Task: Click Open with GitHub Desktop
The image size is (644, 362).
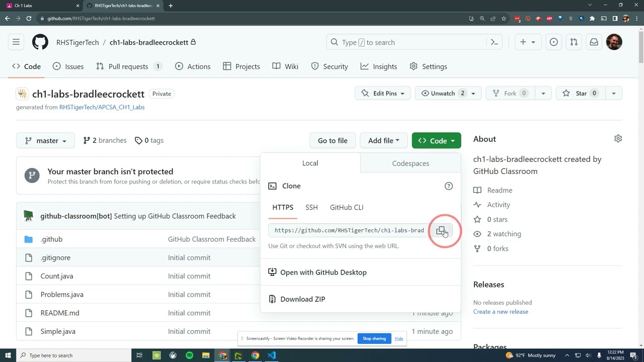Action: point(323,273)
